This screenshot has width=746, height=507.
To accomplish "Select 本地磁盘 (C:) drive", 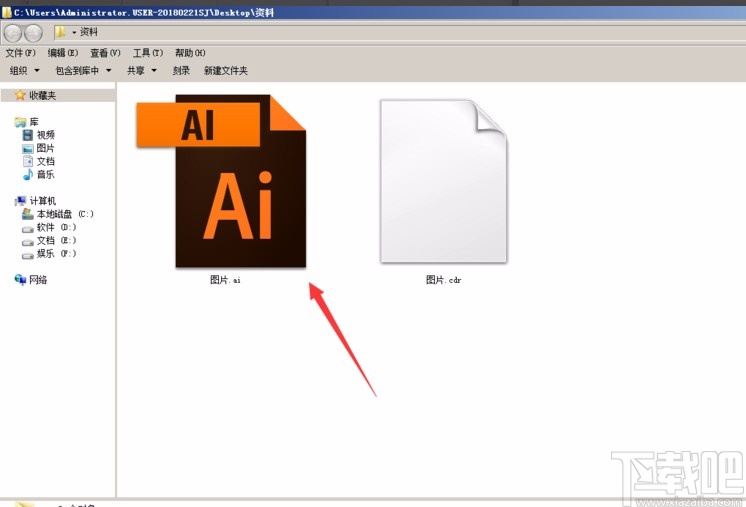I will pyautogui.click(x=65, y=214).
